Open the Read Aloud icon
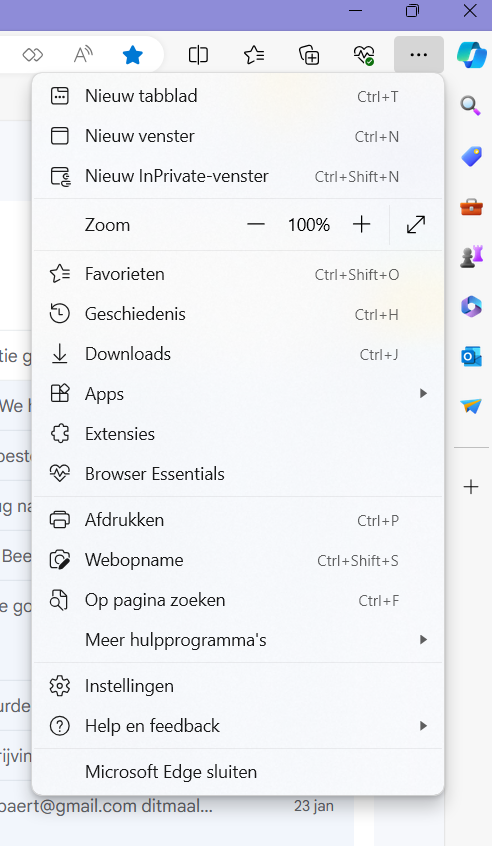 click(x=83, y=54)
